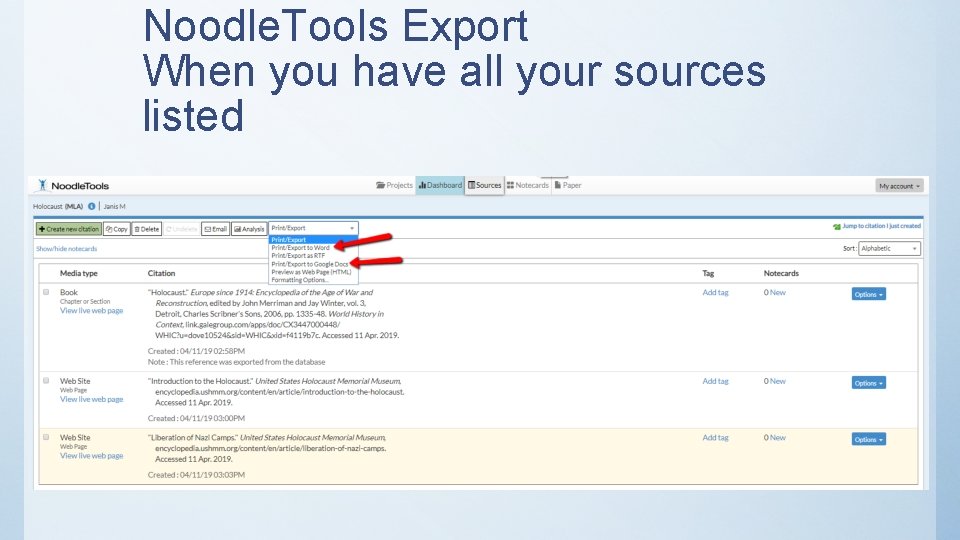Click New notecard for Liberation of Nazi Camps
The width and height of the screenshot is (960, 540).
778,438
